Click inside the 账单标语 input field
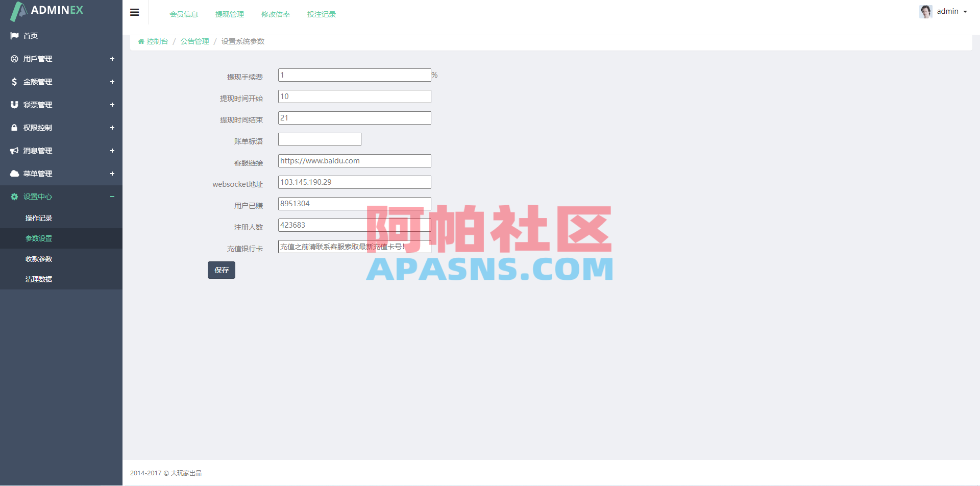 click(320, 139)
